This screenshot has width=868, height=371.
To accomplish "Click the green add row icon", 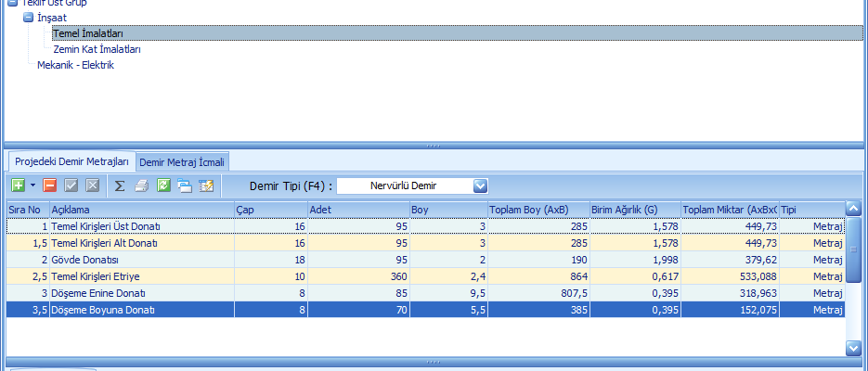I will tap(18, 185).
